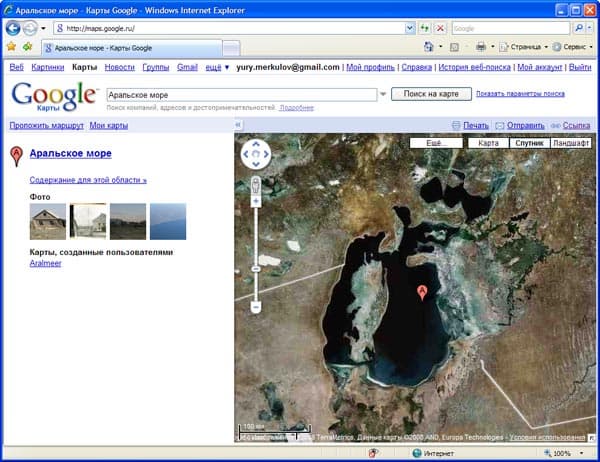600x462 pixels.
Task: Switch map view to Карта
Action: pos(488,143)
